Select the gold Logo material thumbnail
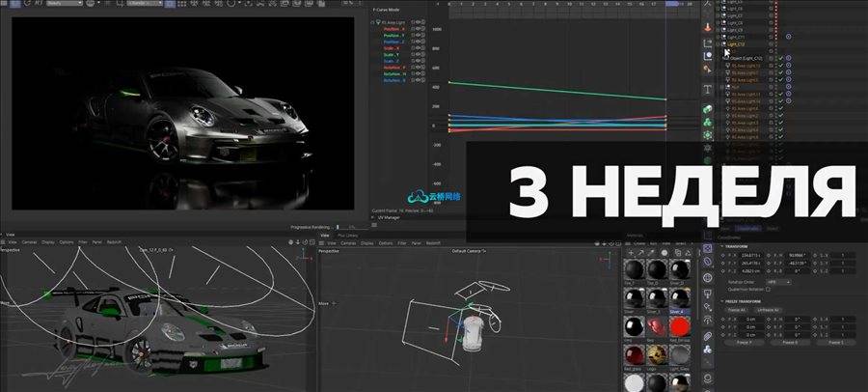 658,356
